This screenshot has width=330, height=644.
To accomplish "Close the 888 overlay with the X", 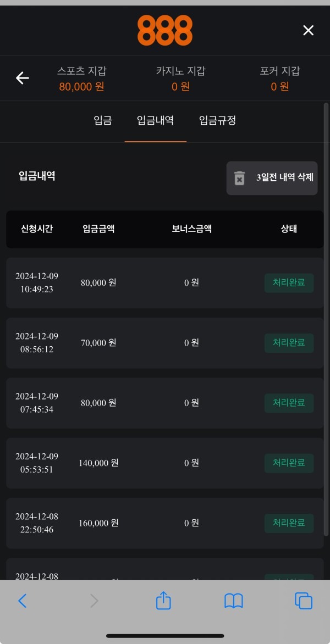I will tap(308, 30).
